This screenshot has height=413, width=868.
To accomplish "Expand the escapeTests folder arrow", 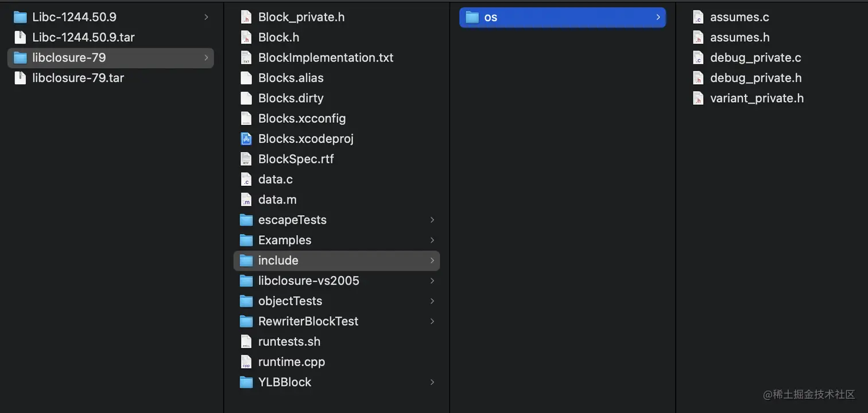I will click(432, 220).
